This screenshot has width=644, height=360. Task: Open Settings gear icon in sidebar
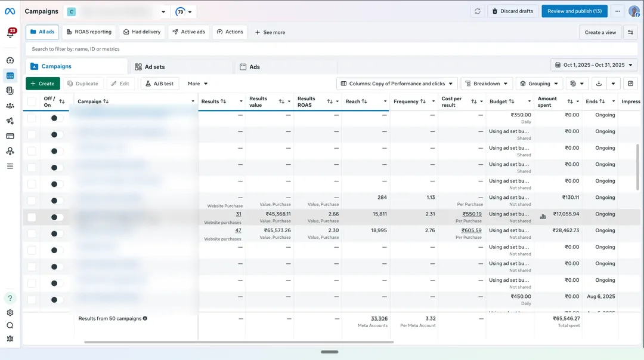coord(10,313)
